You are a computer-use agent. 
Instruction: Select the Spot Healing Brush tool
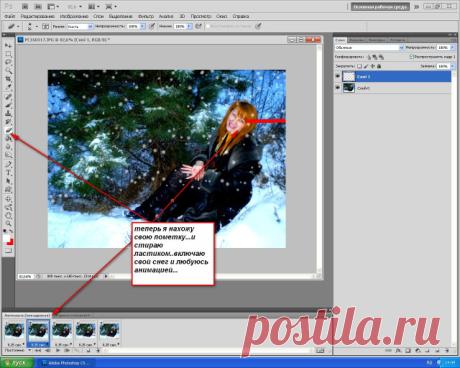(x=8, y=97)
